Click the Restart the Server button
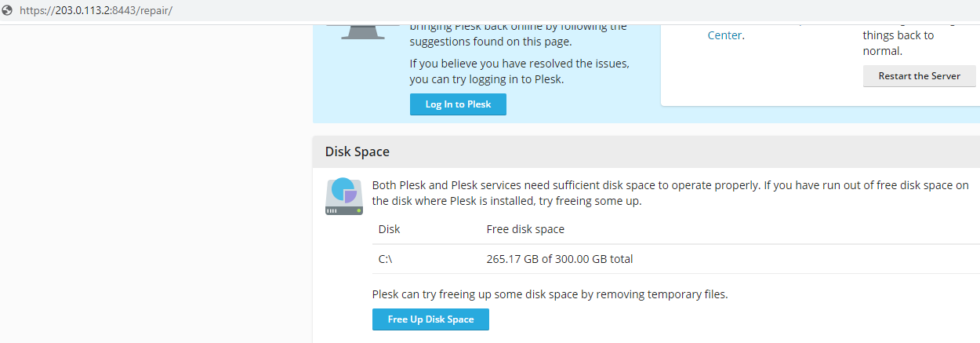 coord(920,76)
